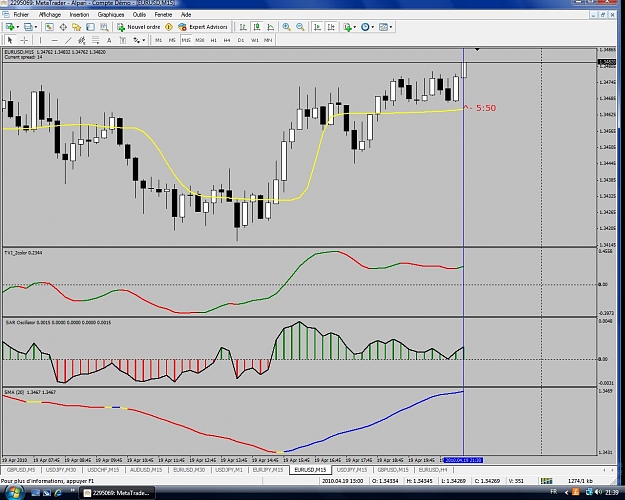Select the Vertical Line drawing tool
The image size is (625, 500).
pos(40,40)
